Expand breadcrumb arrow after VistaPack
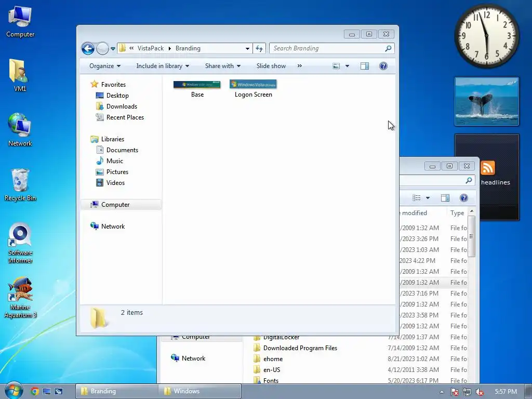Viewport: 532px width, 399px height. click(170, 48)
